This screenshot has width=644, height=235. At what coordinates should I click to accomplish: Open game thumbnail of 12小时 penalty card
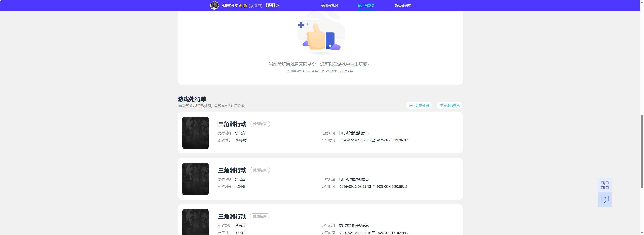pos(196,179)
